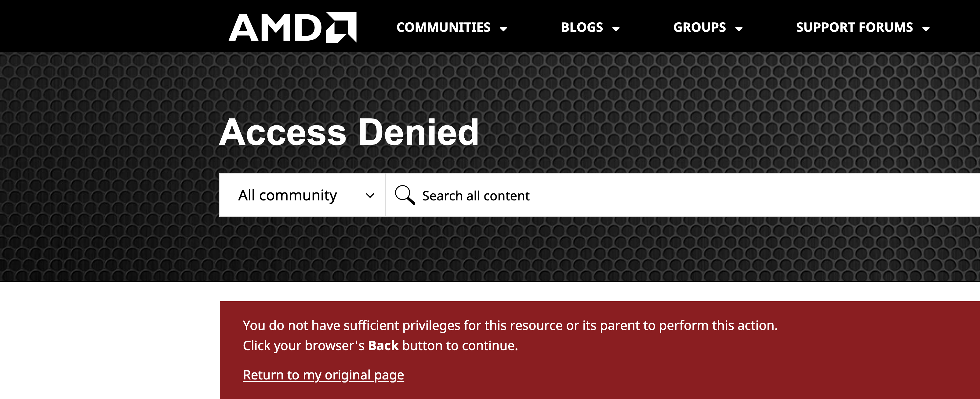Click the AMD logo

point(292,27)
